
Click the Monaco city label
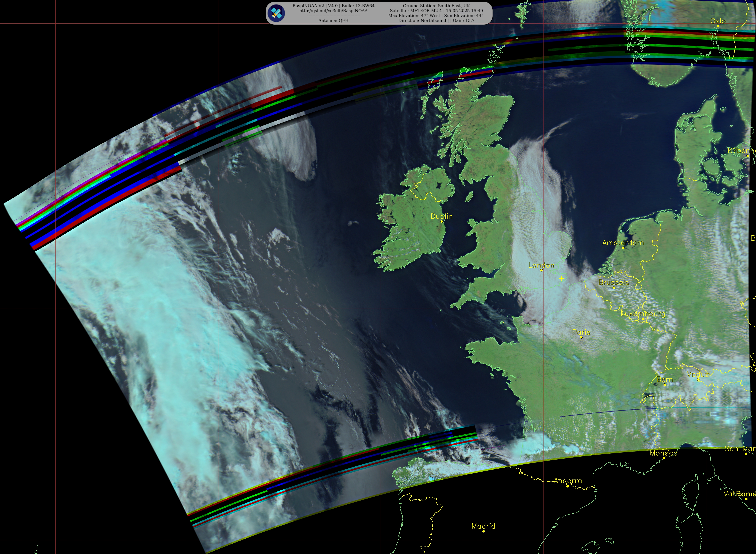664,453
